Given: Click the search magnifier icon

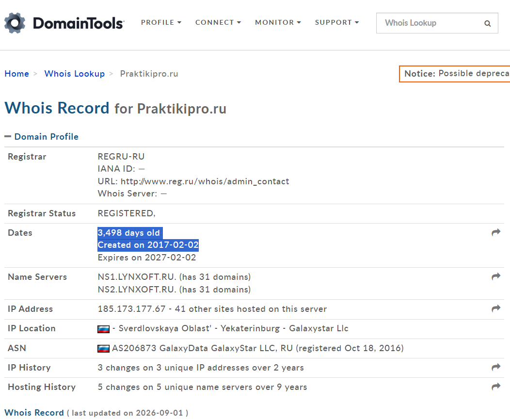Looking at the screenshot, I should point(487,23).
